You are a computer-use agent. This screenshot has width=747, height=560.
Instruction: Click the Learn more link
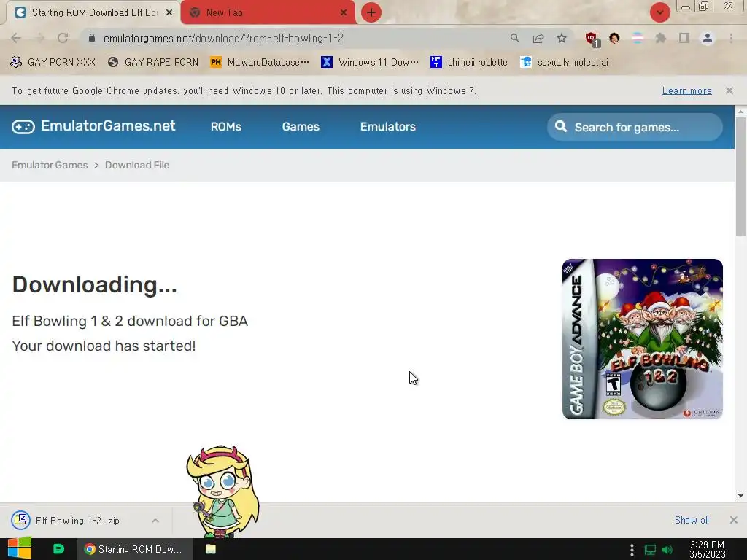[x=686, y=90]
